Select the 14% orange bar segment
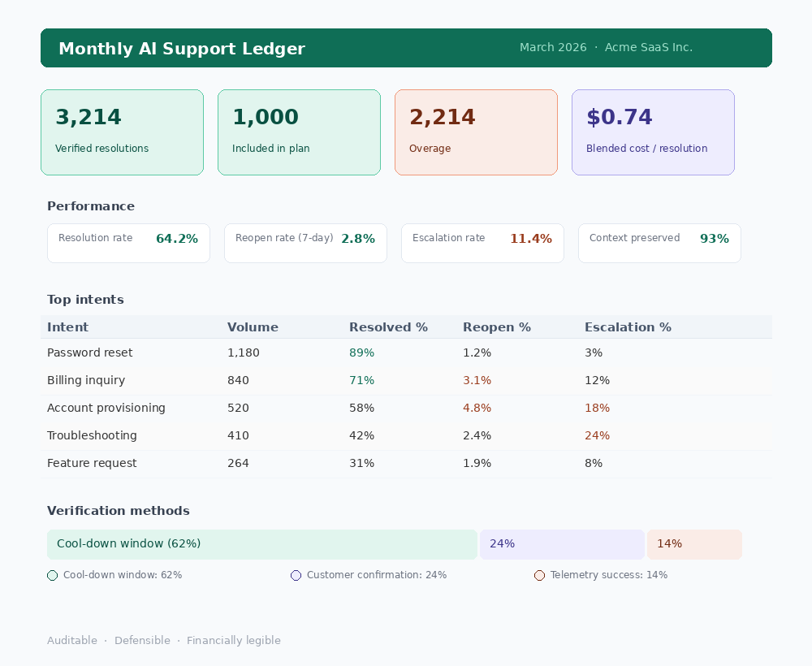 (x=694, y=544)
